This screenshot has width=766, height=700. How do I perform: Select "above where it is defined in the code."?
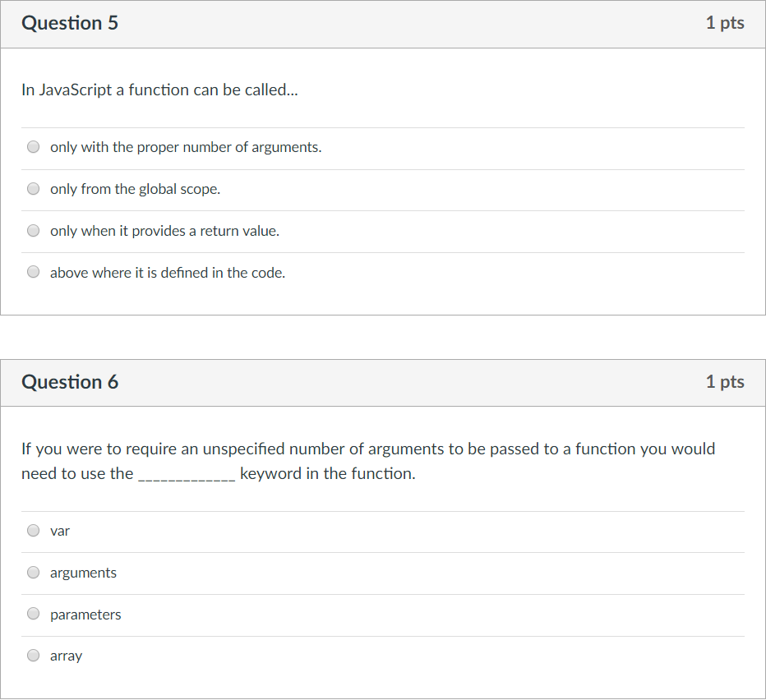click(x=33, y=271)
